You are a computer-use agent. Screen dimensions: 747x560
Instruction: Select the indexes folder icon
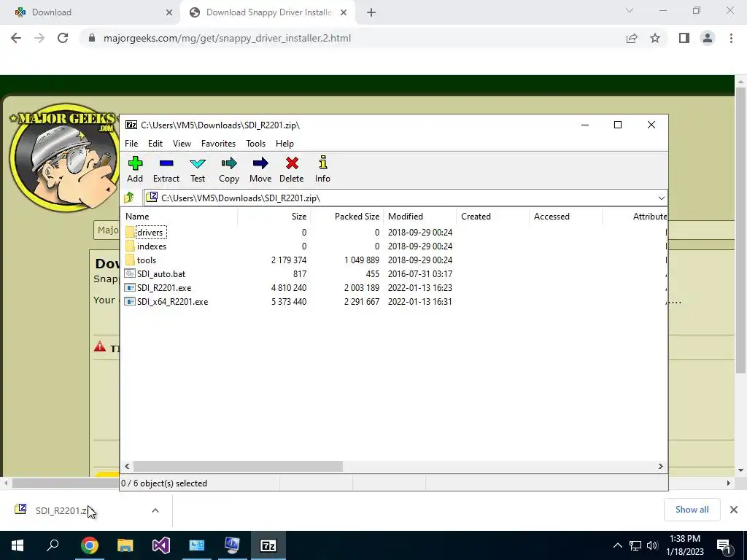tap(130, 246)
